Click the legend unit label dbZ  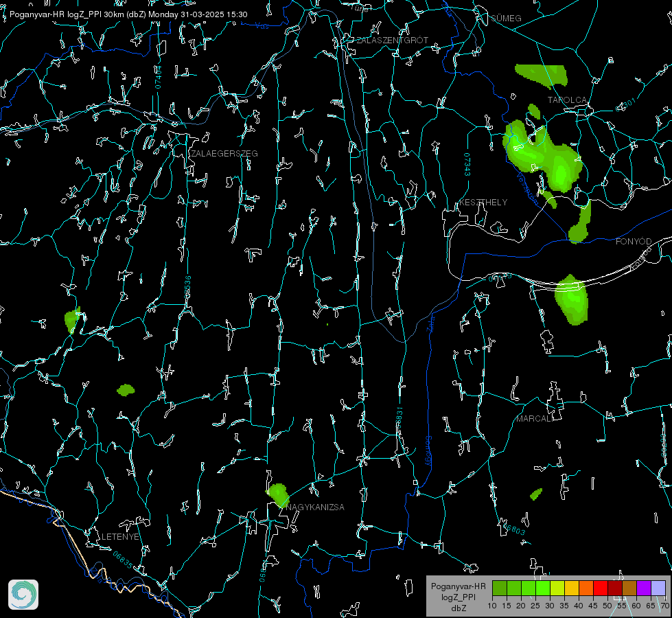(x=458, y=608)
